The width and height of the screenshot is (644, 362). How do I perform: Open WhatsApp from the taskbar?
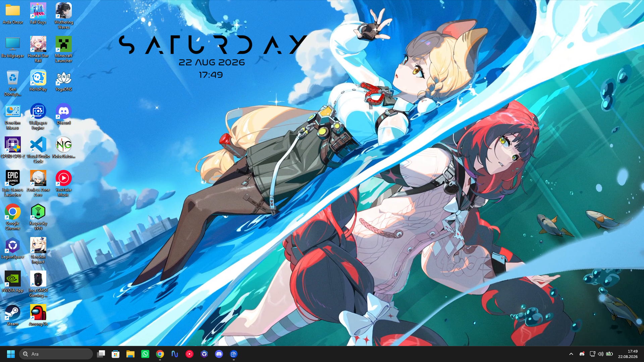(145, 354)
